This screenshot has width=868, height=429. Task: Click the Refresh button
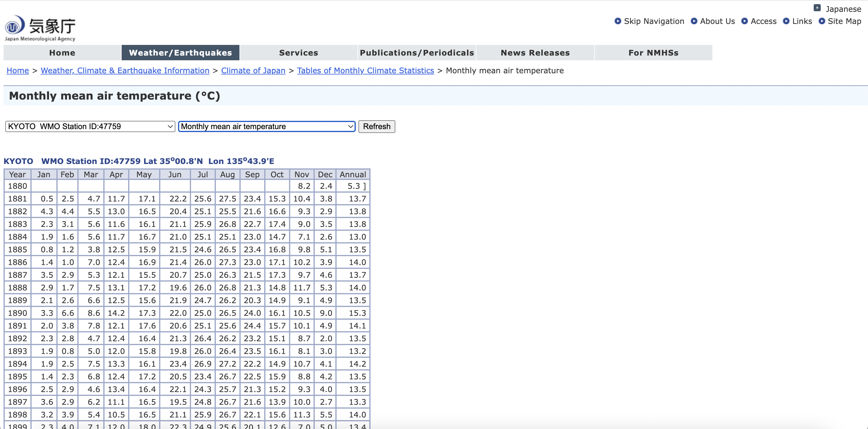coord(376,126)
